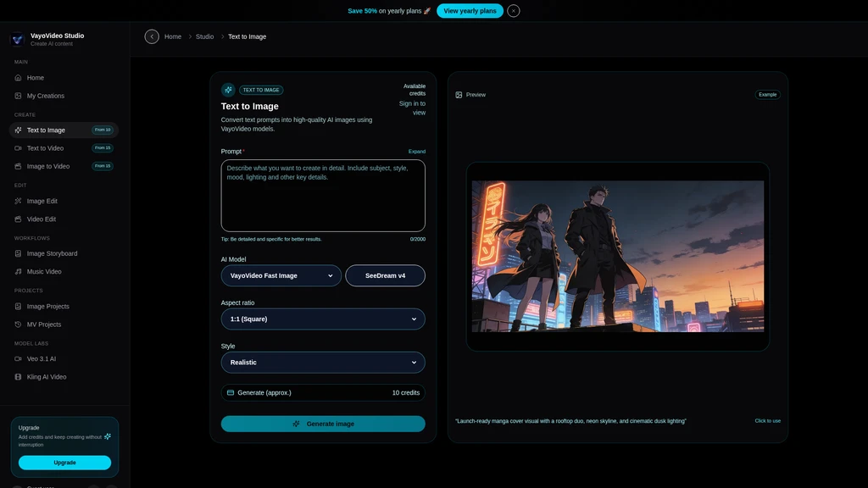Click the anime rooftop preview image
This screenshot has height=488, width=868.
tap(618, 256)
